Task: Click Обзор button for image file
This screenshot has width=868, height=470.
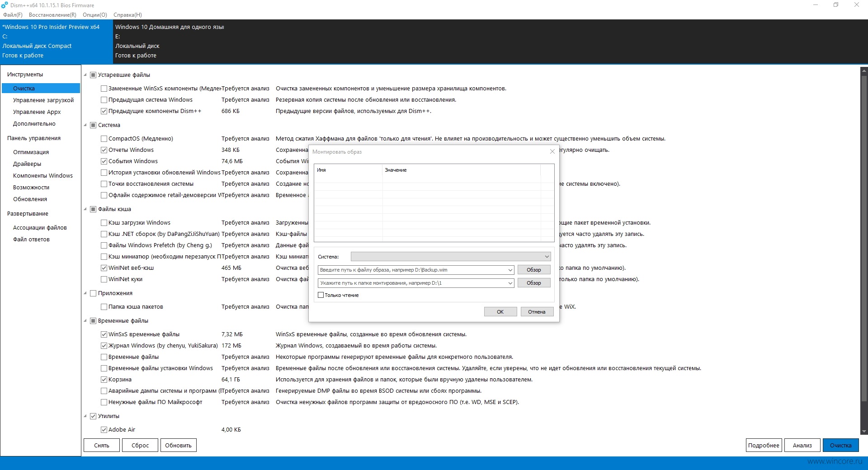Action: (x=534, y=270)
